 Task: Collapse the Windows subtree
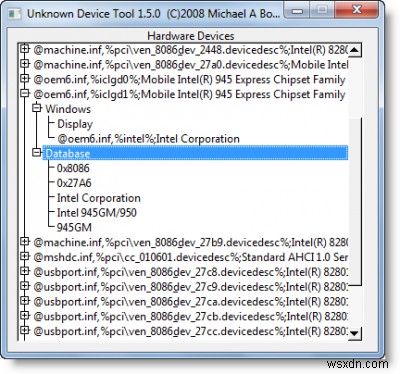(x=36, y=108)
